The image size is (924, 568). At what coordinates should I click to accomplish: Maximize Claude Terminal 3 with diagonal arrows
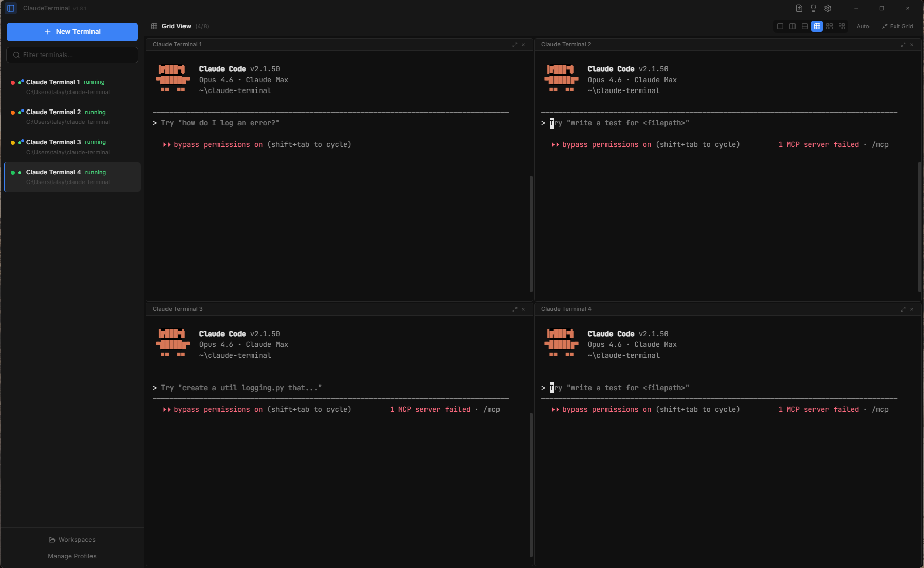click(x=514, y=309)
